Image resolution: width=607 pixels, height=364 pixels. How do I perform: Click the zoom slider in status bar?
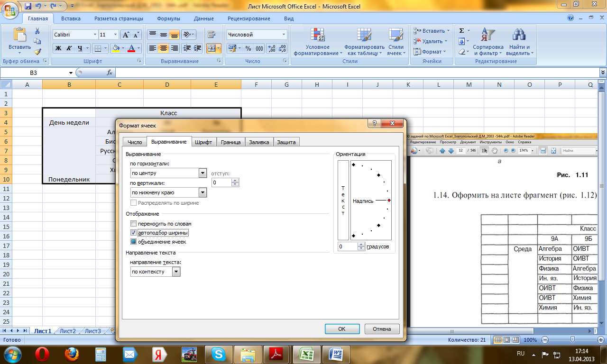tap(573, 340)
